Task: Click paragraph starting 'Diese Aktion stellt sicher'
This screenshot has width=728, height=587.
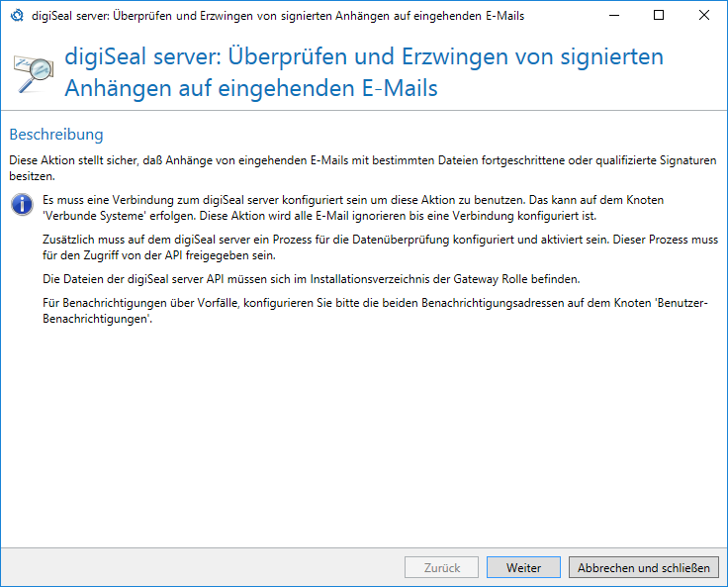Action: [x=363, y=168]
